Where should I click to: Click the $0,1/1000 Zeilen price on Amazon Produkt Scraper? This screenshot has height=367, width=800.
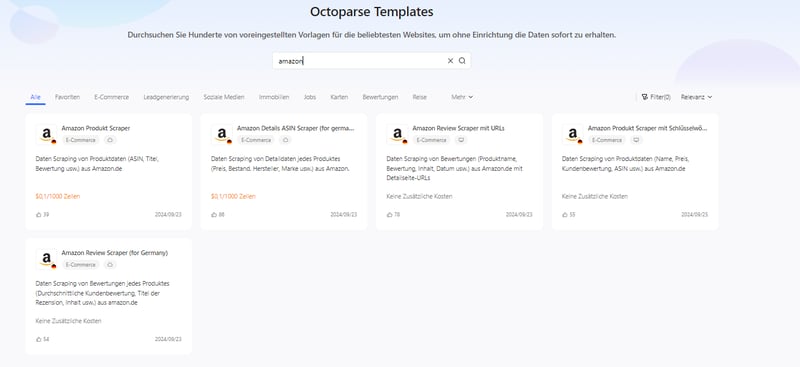point(58,197)
